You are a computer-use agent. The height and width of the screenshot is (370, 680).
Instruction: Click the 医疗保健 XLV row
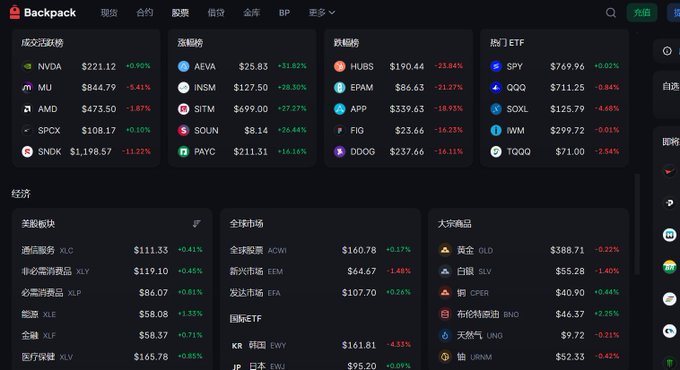coord(112,357)
